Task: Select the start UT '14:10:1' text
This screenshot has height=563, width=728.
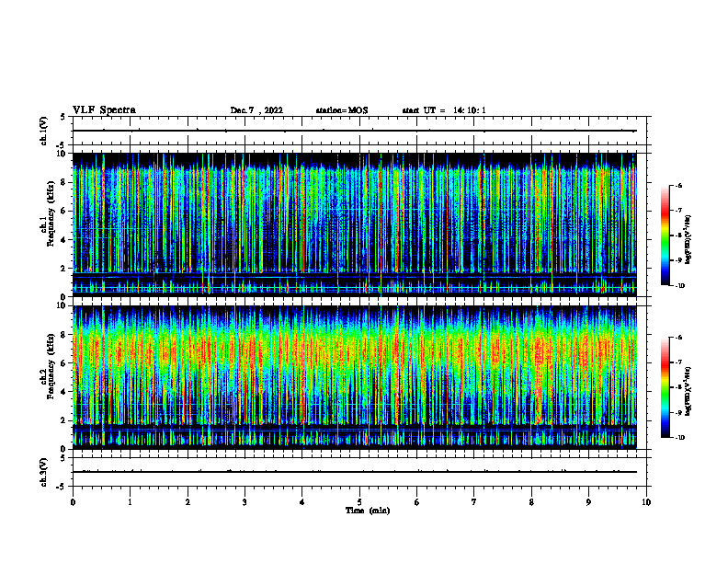Action: [x=470, y=110]
